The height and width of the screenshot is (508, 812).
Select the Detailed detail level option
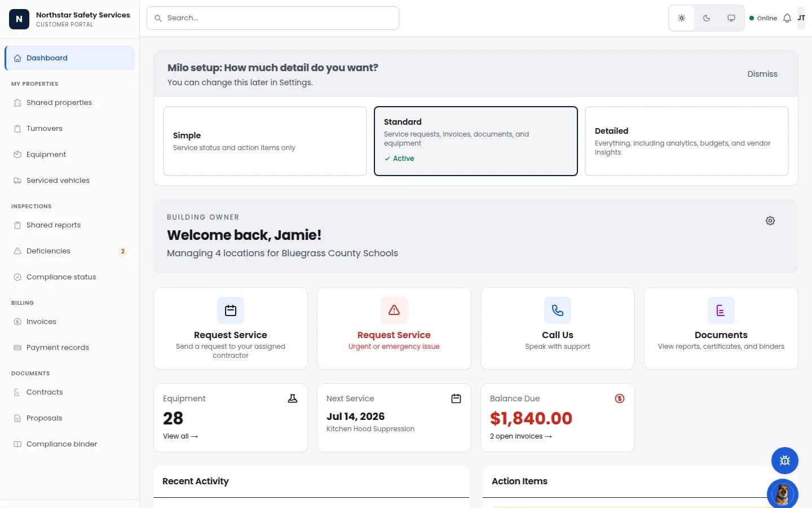click(687, 141)
